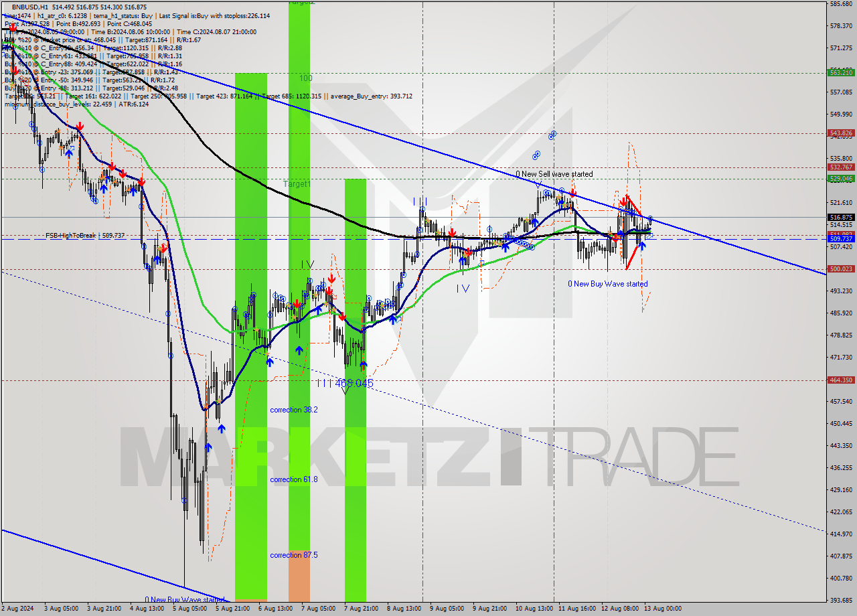Click the 'FSB-HighToBreak | 509.737' label
The image size is (857, 616).
click(x=85, y=236)
